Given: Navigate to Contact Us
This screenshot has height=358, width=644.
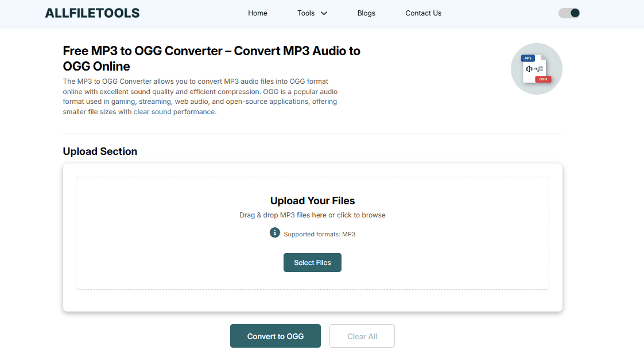Looking at the screenshot, I should 423,13.
